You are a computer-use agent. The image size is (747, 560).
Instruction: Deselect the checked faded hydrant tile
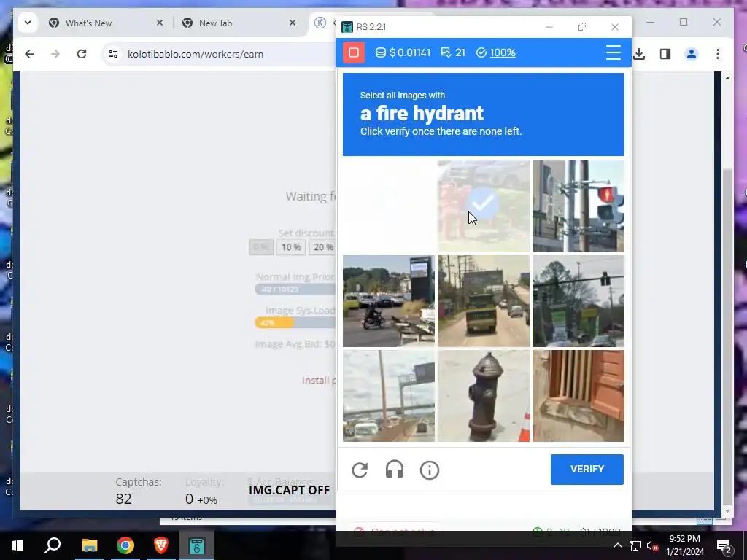483,206
